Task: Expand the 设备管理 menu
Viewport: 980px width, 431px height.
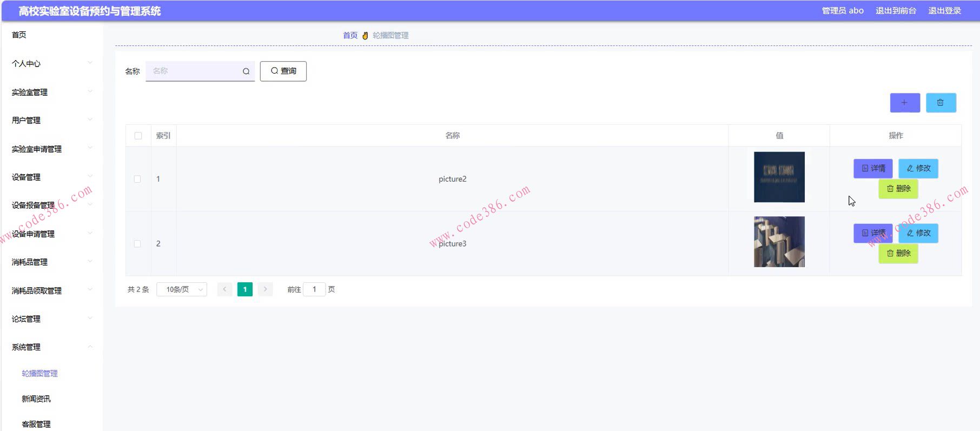Action: coord(51,177)
